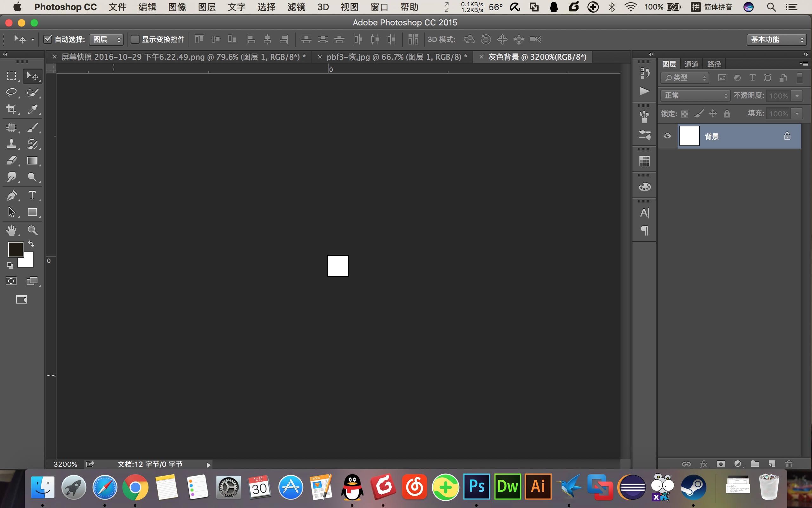
Task: Open the 基本功能 workspace dropdown
Action: click(776, 39)
